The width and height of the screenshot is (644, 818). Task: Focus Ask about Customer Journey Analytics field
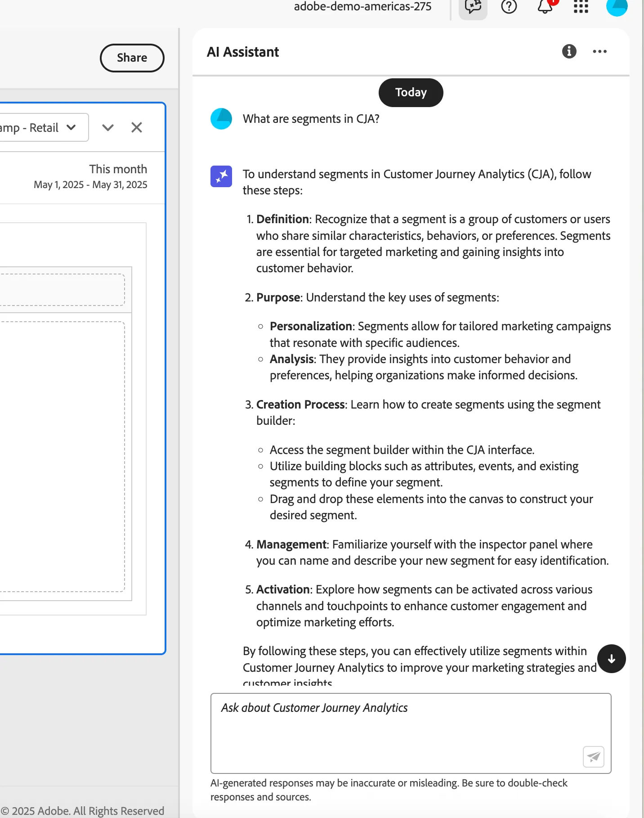pyautogui.click(x=411, y=733)
